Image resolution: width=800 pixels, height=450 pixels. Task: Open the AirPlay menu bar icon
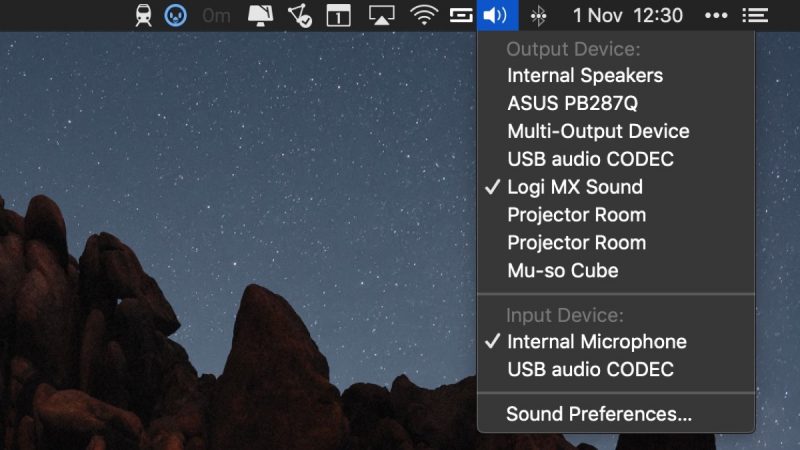tap(382, 15)
